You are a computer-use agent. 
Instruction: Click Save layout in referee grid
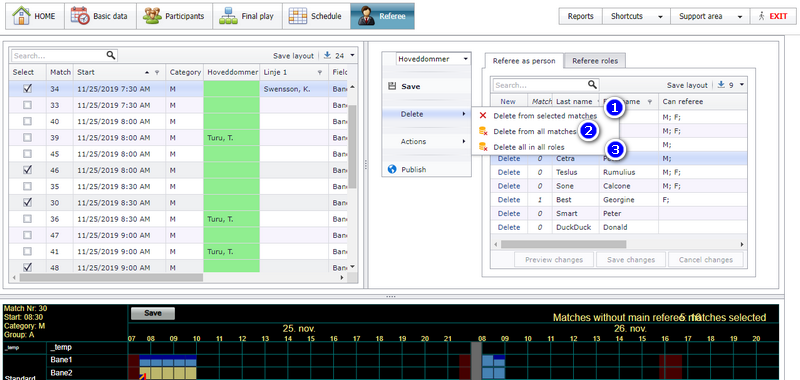click(687, 85)
